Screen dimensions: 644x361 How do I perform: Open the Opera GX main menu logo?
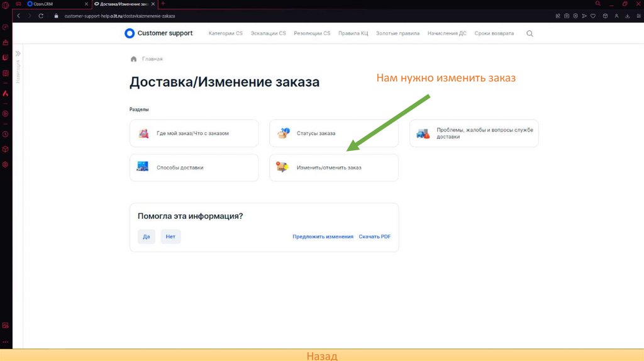(x=5, y=5)
